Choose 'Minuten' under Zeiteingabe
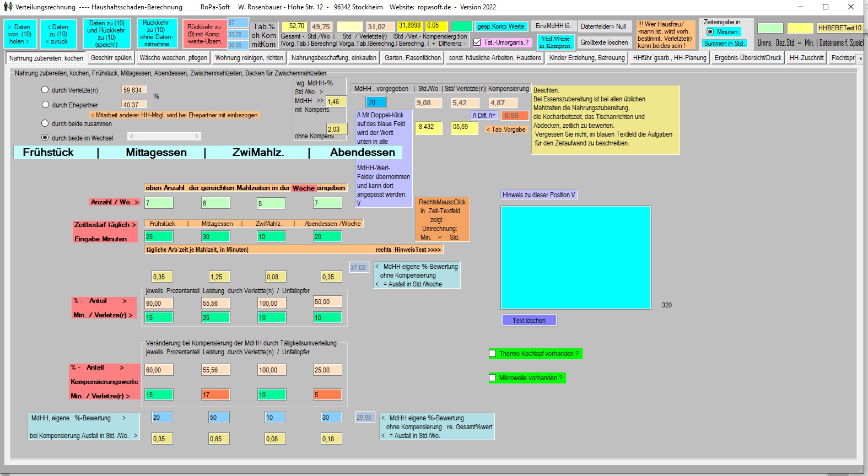 (x=710, y=32)
